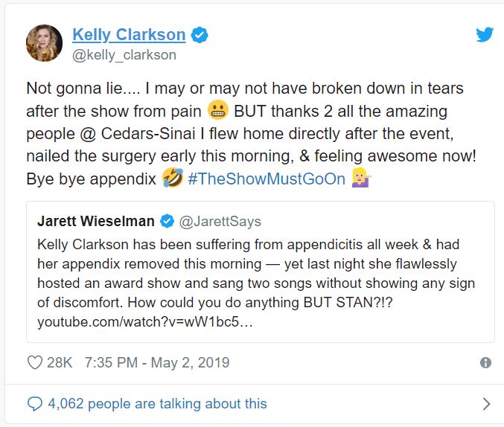
Task: Click the speech bubble conversation icon
Action: pos(34,404)
